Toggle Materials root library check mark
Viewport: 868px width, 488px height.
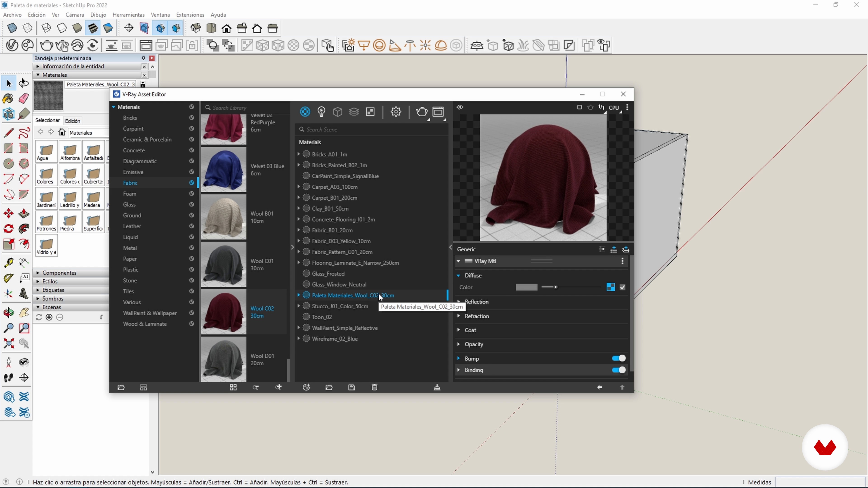[x=191, y=107]
